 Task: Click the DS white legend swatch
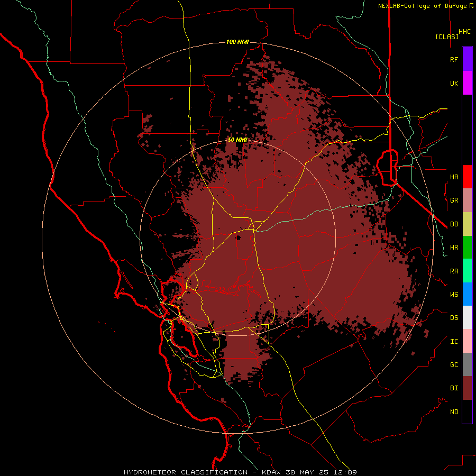pos(467,317)
